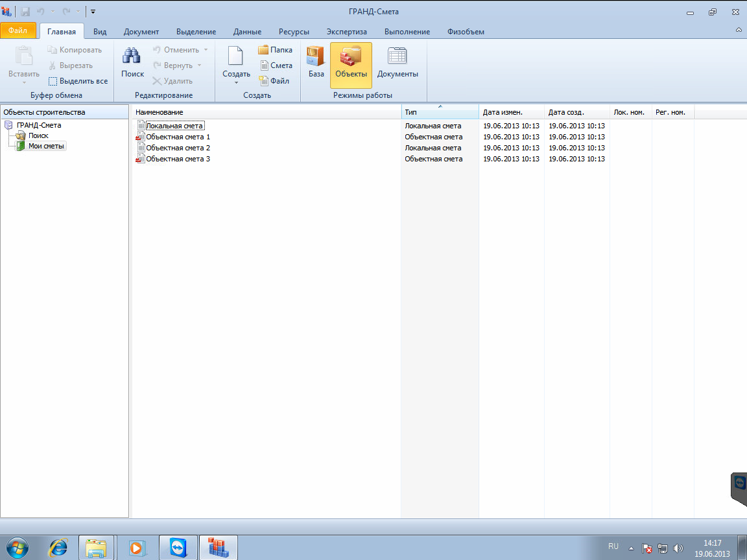This screenshot has width=747, height=560.
Task: Collapse the ribbon using the top-right chevron
Action: (739, 30)
